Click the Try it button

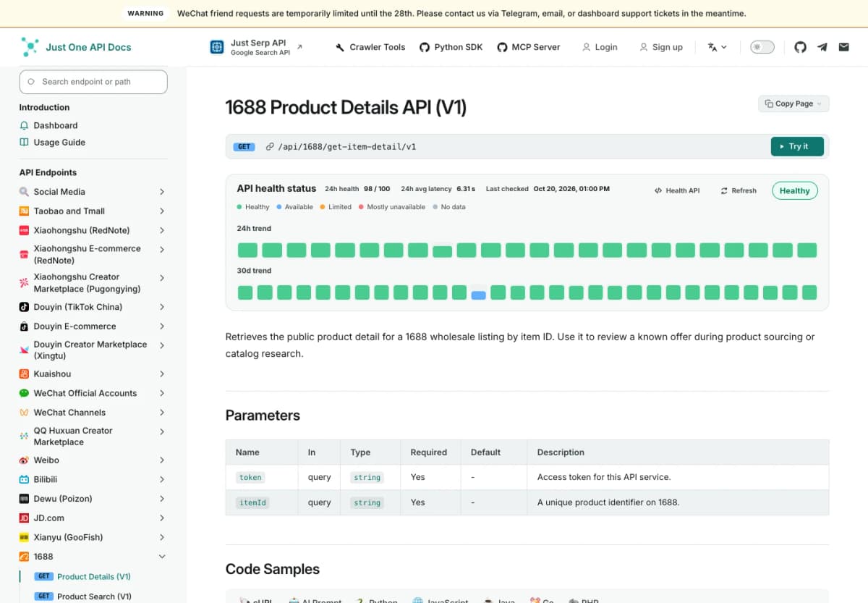pos(798,146)
